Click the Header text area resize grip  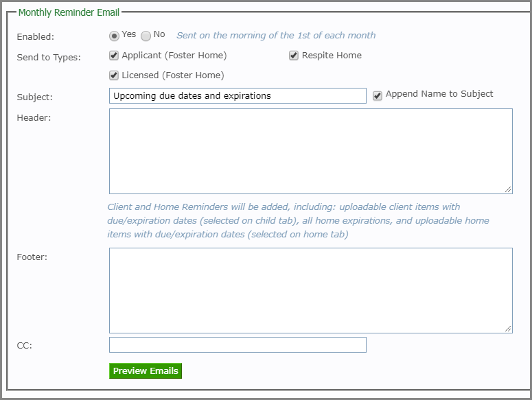508,189
